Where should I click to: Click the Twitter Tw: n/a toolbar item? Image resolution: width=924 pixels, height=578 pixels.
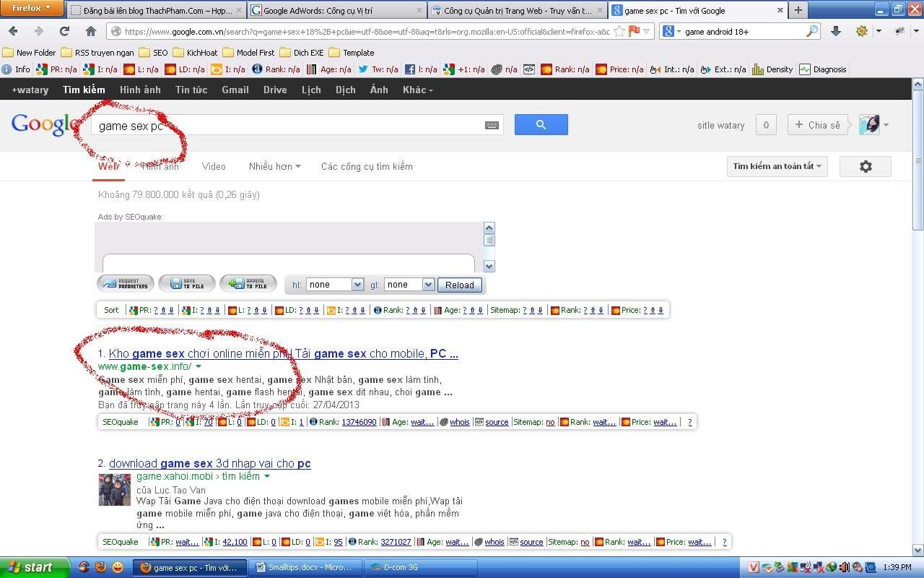(378, 69)
